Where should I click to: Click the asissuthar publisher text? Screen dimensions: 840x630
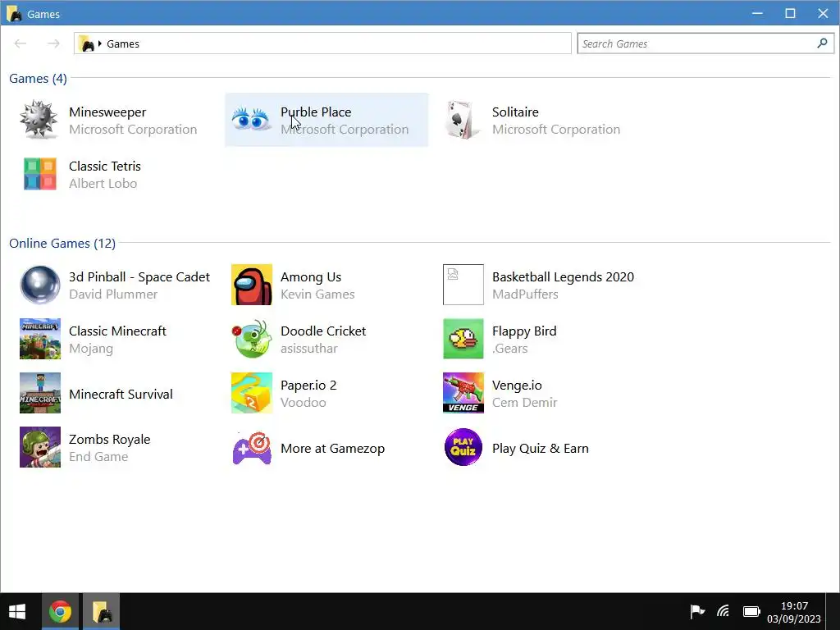(309, 348)
